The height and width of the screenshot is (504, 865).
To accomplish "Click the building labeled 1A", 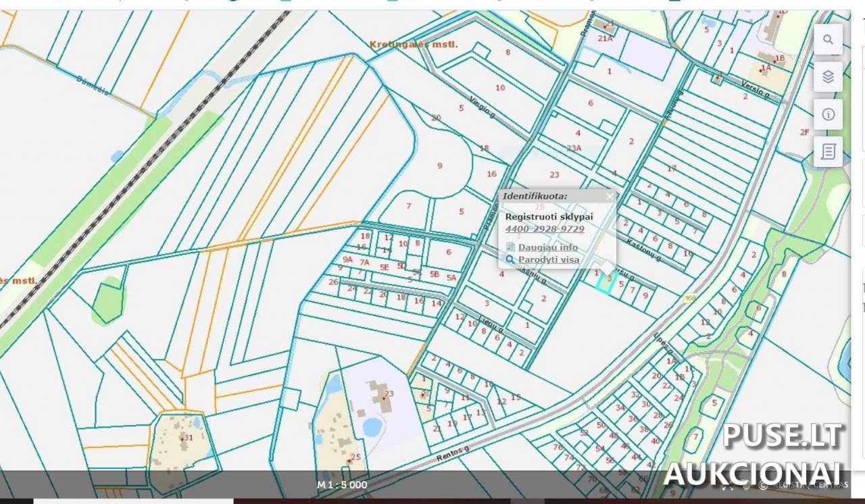I will coord(765,67).
